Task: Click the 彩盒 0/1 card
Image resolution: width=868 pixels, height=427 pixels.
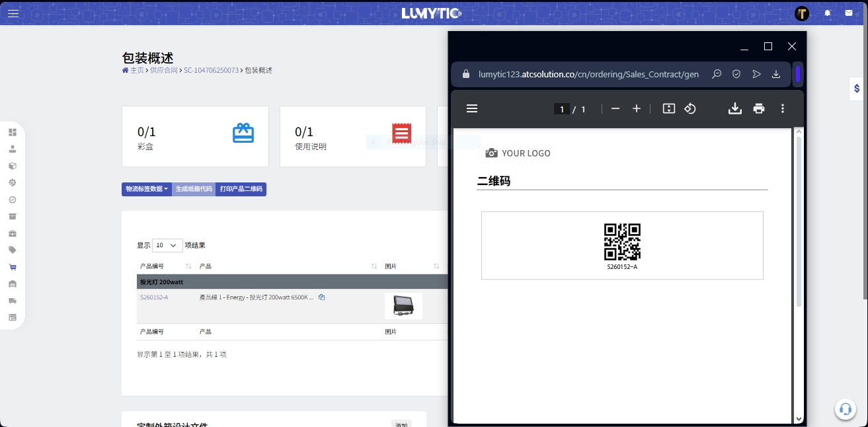Action: [195, 136]
